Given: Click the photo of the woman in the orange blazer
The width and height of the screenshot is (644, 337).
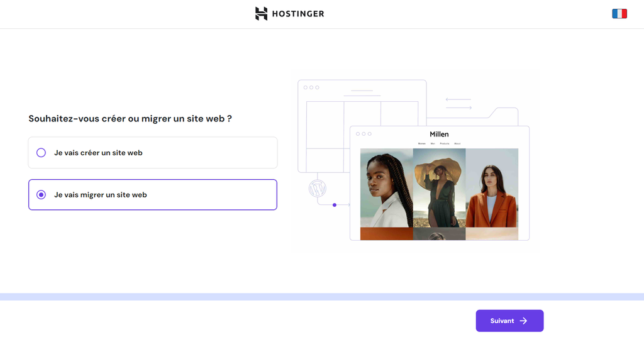Looking at the screenshot, I should pyautogui.click(x=492, y=188).
